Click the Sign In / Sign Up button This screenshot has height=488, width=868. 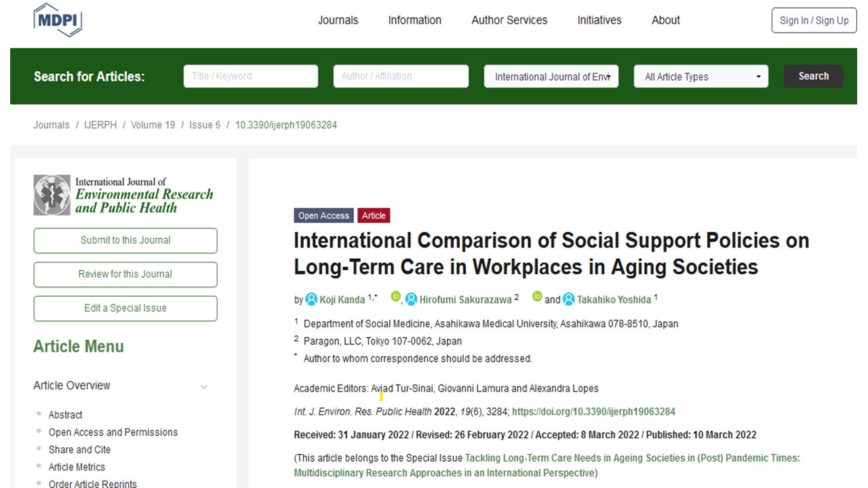point(814,20)
